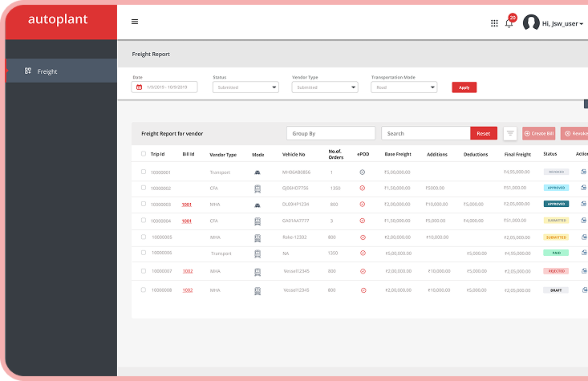Viewport: 588px width, 381px height.
Task: Open the apps grid icon
Action: click(x=494, y=23)
